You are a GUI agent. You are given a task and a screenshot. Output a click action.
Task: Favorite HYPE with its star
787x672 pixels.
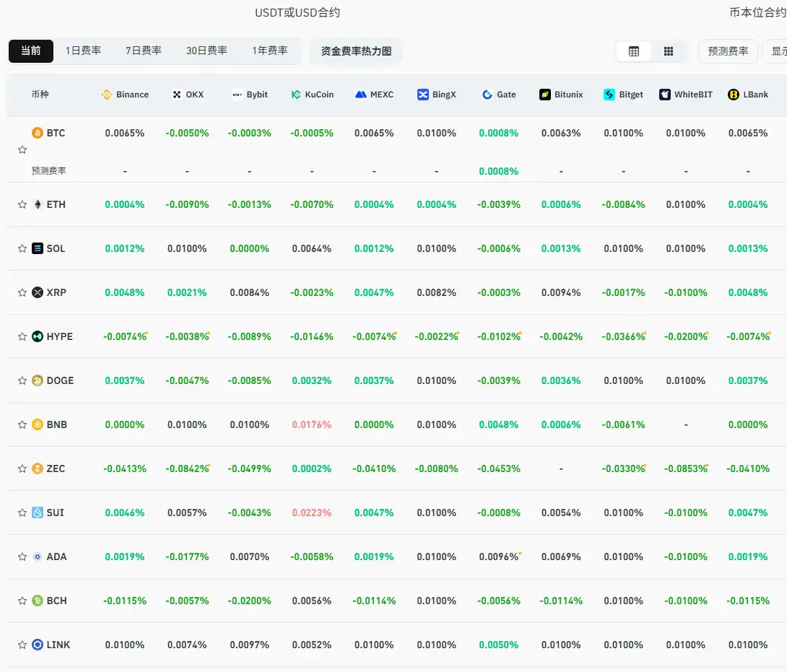(22, 336)
